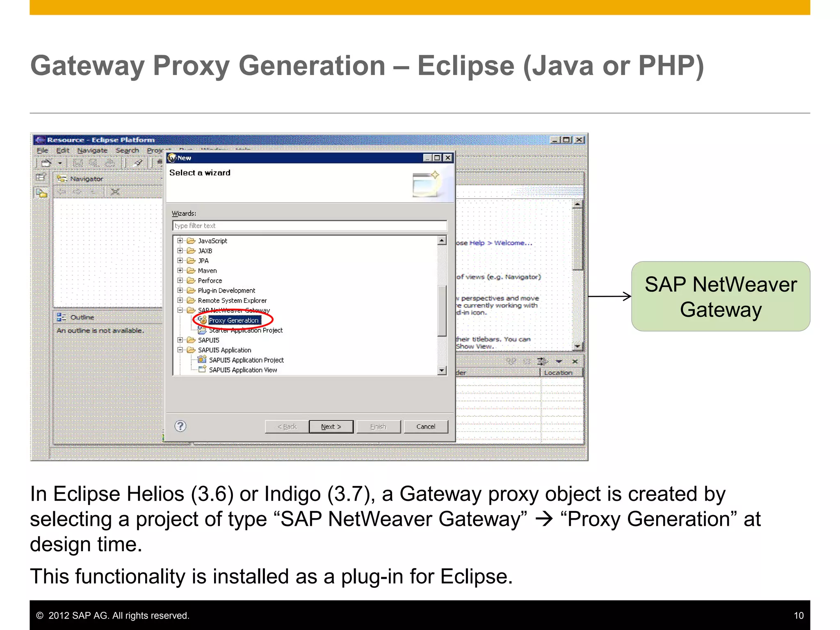
Task: Open the Project menu in Eclipse
Action: pyautogui.click(x=156, y=151)
